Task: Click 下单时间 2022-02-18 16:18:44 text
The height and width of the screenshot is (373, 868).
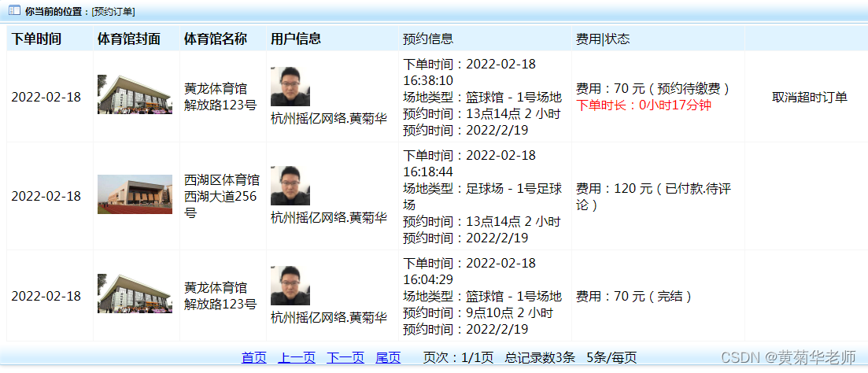Action: point(470,163)
